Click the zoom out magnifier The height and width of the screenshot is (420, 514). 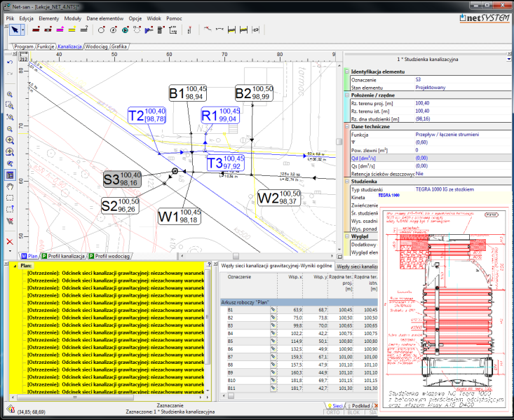pyautogui.click(x=10, y=129)
